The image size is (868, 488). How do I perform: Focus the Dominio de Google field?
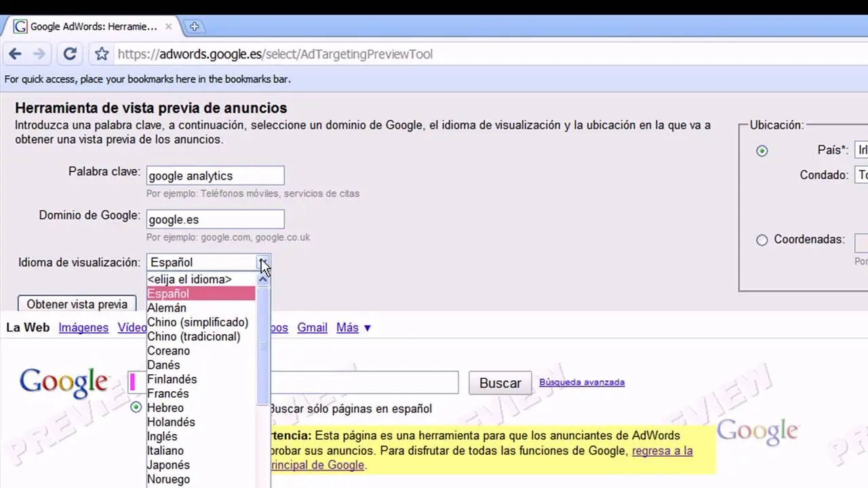[215, 219]
